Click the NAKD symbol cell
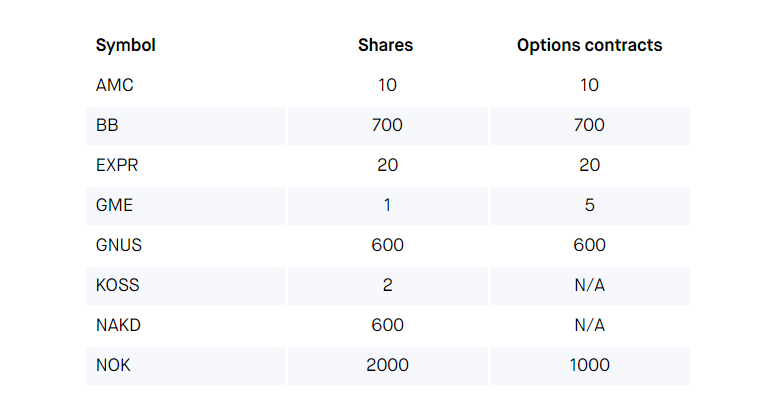 coord(118,325)
